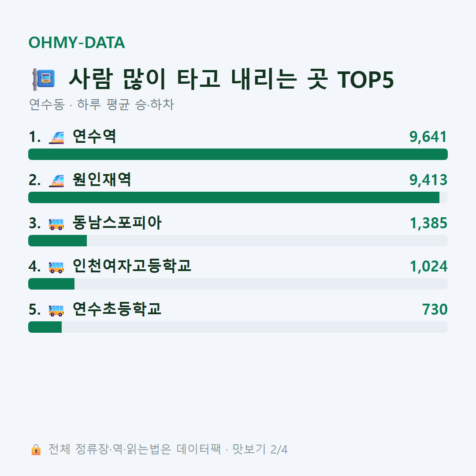Open the OHMY-DATA brand link
The width and height of the screenshot is (476, 476).
[77, 42]
